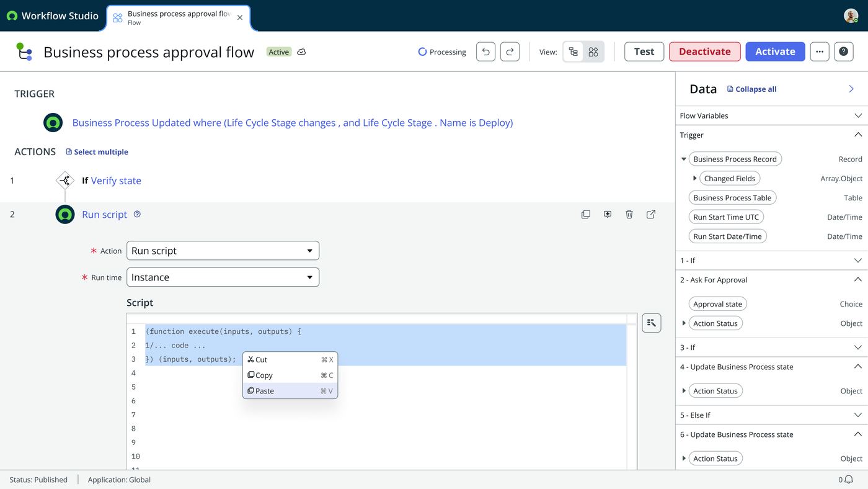The height and width of the screenshot is (489, 868).
Task: Open the Verify state condition link
Action: [x=116, y=181]
